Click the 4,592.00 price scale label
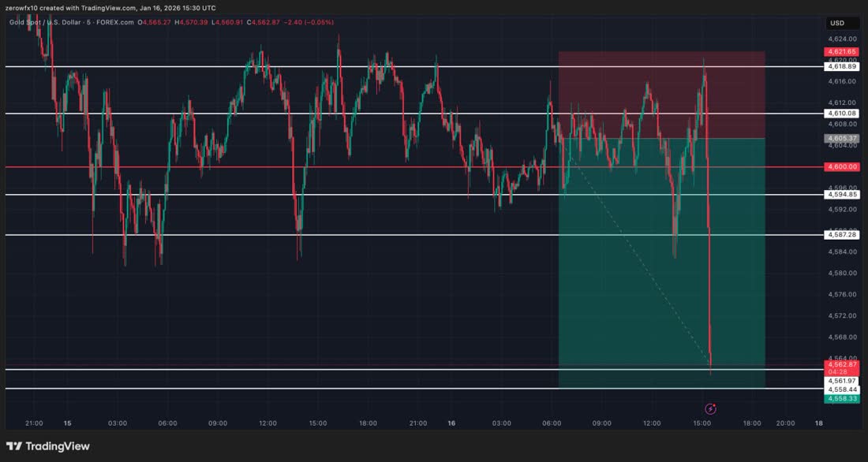 (841, 209)
